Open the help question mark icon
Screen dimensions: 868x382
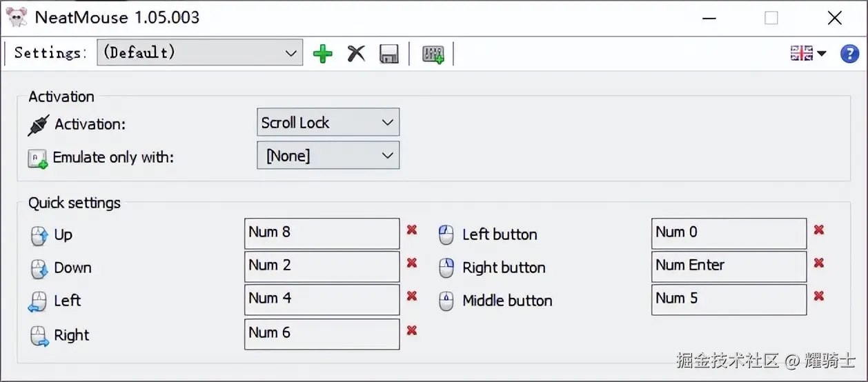[x=849, y=54]
